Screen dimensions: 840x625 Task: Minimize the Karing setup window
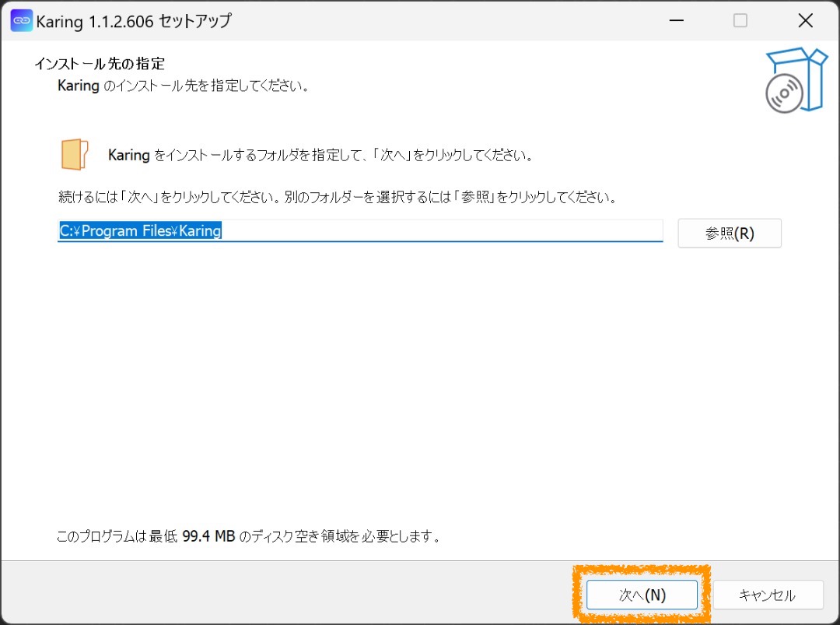[677, 20]
